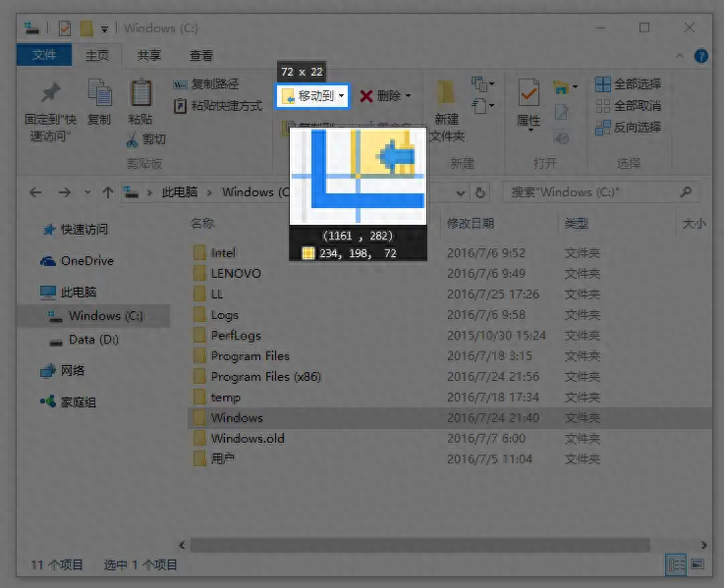Click the blue Help question mark icon
Image resolution: width=724 pixels, height=588 pixels.
700,56
